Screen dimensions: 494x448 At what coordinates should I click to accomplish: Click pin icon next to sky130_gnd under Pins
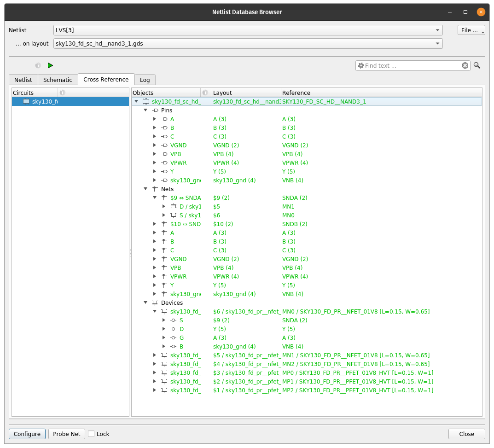pyautogui.click(x=164, y=180)
